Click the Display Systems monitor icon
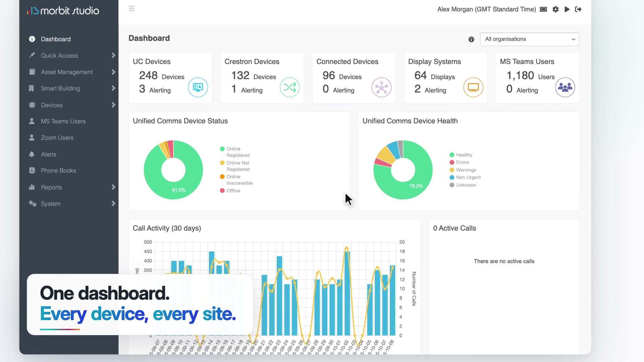Viewport: 644px width, 362px height. (x=473, y=87)
